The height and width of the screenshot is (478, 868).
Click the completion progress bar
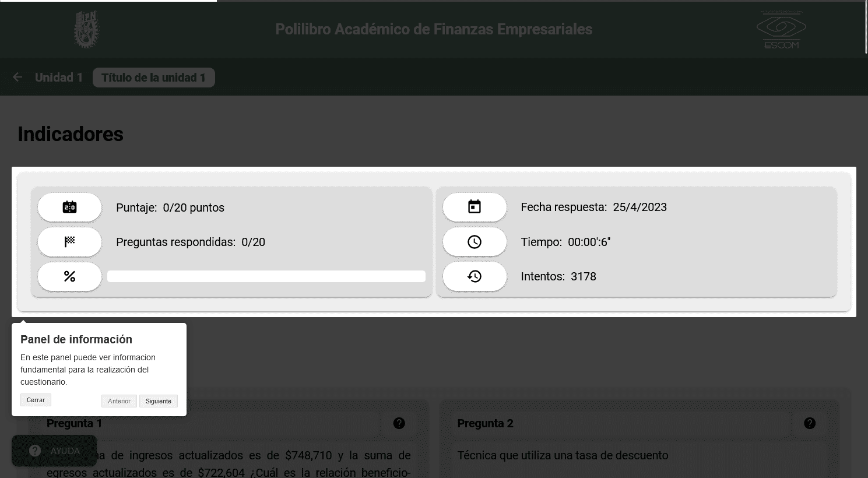(266, 276)
